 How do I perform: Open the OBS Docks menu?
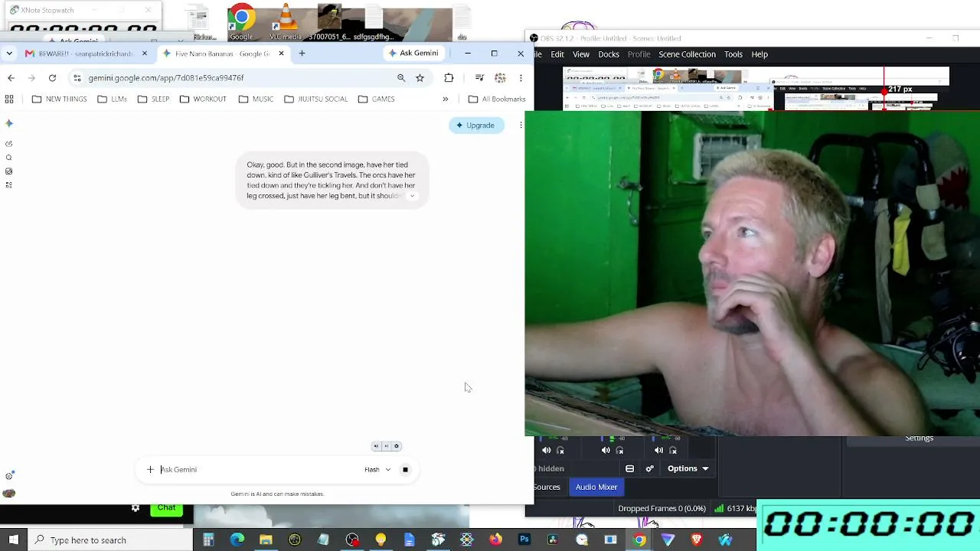609,54
